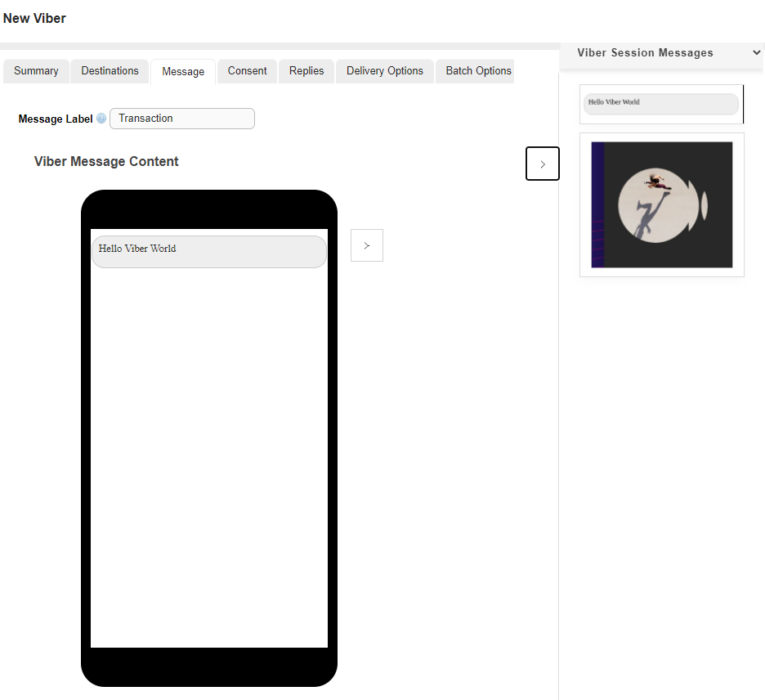Click the Viber Session Messages header title
Image resolution: width=765 pixels, height=700 pixels.
tap(645, 52)
